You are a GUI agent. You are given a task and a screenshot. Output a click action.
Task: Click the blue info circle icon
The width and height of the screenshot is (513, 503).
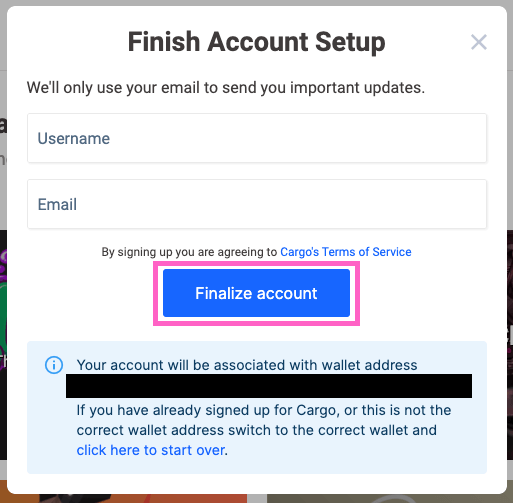54,365
